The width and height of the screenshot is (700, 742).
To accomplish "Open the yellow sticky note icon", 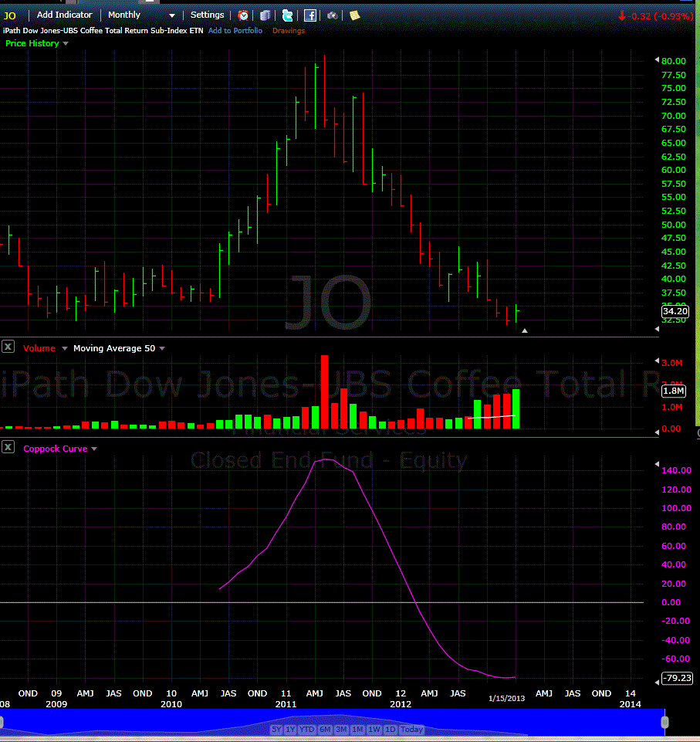I will click(353, 15).
